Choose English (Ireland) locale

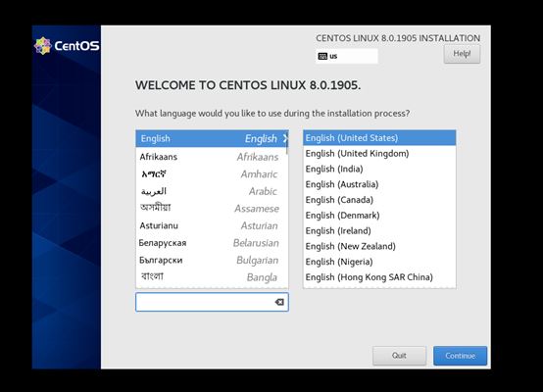click(x=379, y=230)
